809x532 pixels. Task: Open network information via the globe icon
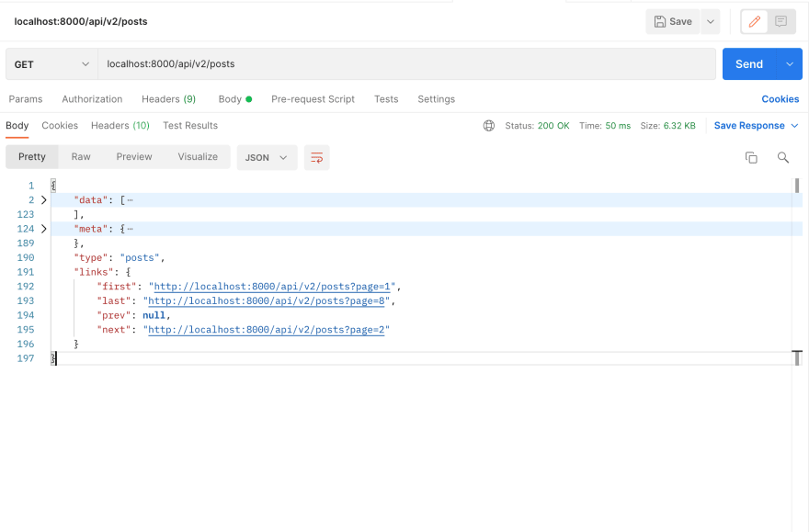[x=488, y=125]
